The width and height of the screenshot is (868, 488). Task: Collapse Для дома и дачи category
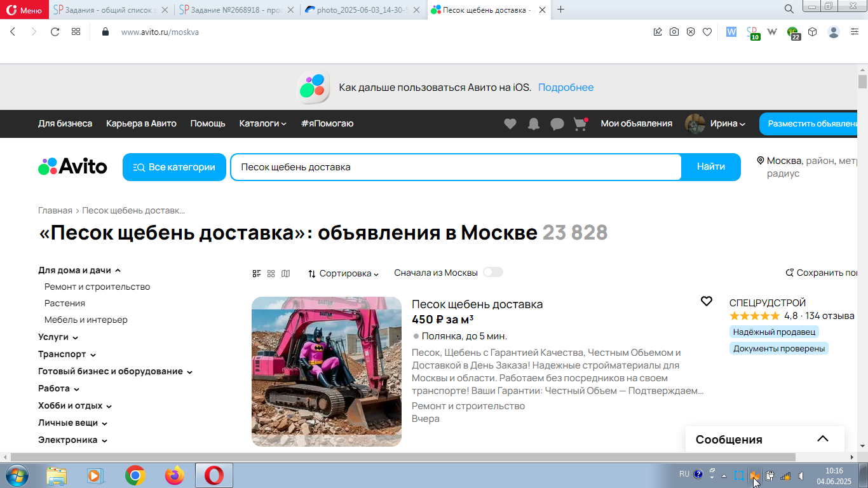tap(79, 270)
